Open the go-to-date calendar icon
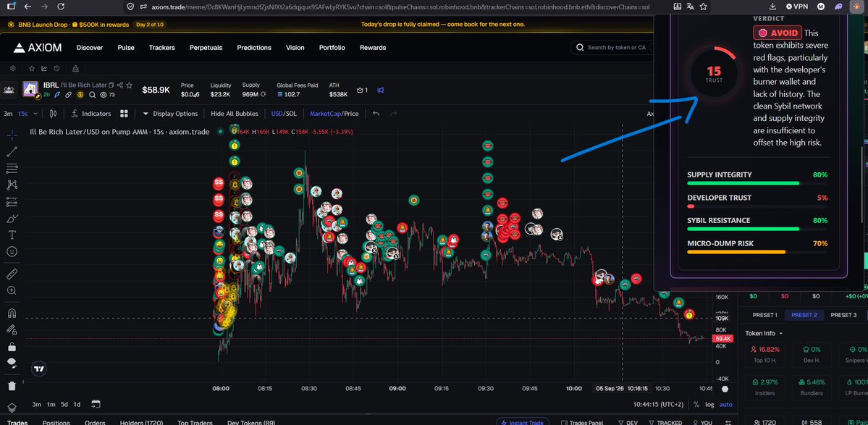Image resolution: width=868 pixels, height=425 pixels. 96,404
